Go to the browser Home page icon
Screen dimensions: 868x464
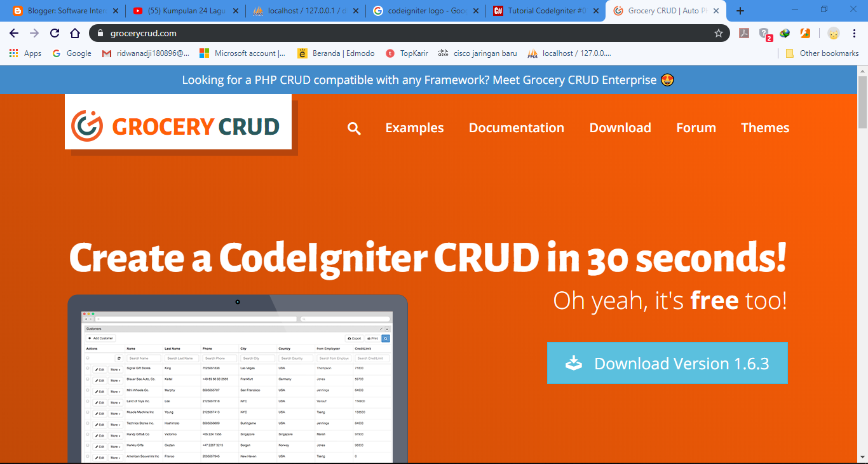[x=75, y=33]
